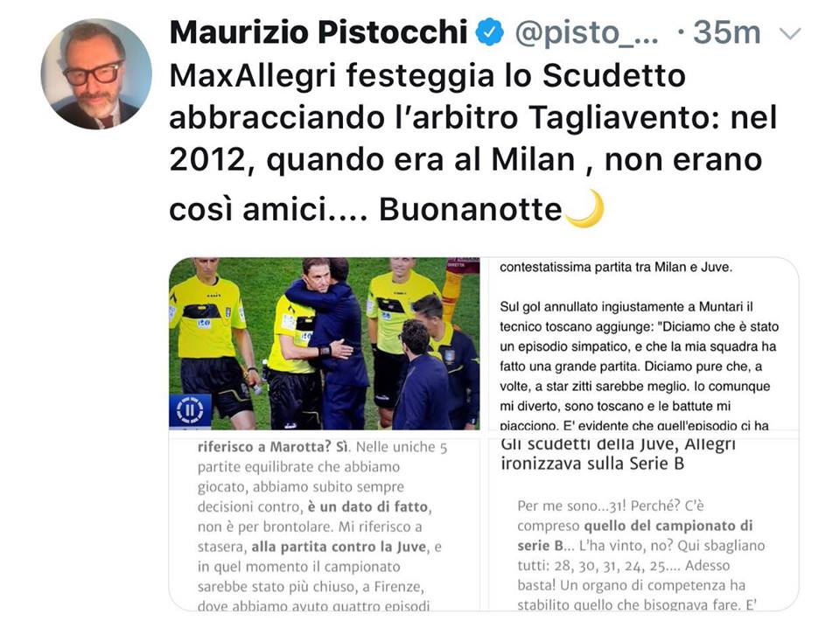Open the Allegri hugging referee photo
The image size is (840, 621).
pyautogui.click(x=324, y=344)
